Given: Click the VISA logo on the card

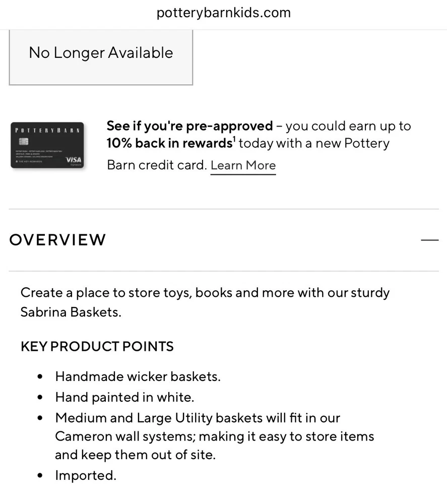Looking at the screenshot, I should tap(74, 159).
